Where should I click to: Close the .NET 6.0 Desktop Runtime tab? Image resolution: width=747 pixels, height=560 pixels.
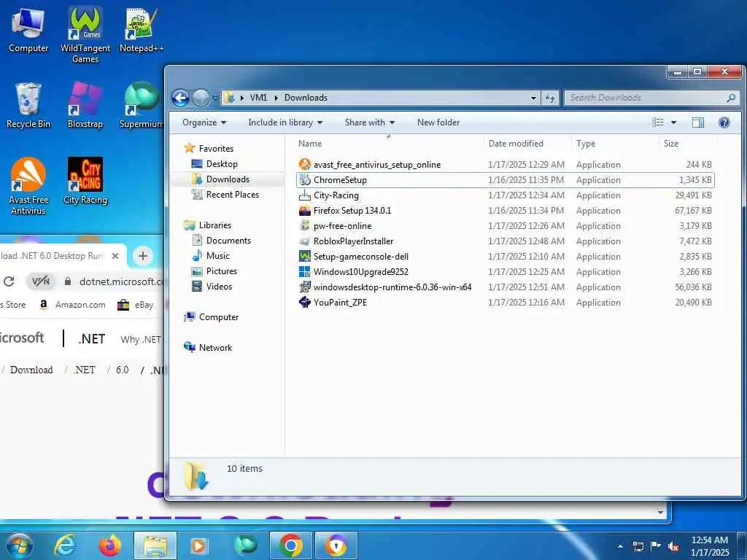click(115, 256)
